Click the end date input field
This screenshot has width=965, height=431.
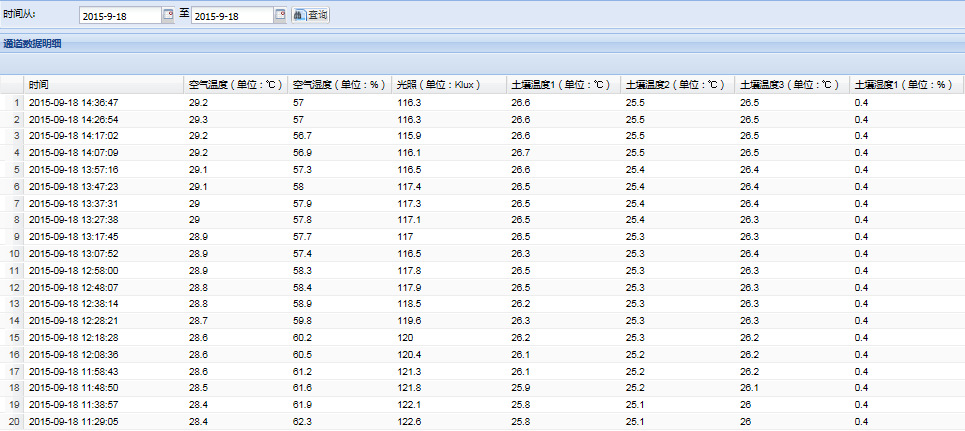click(x=231, y=16)
